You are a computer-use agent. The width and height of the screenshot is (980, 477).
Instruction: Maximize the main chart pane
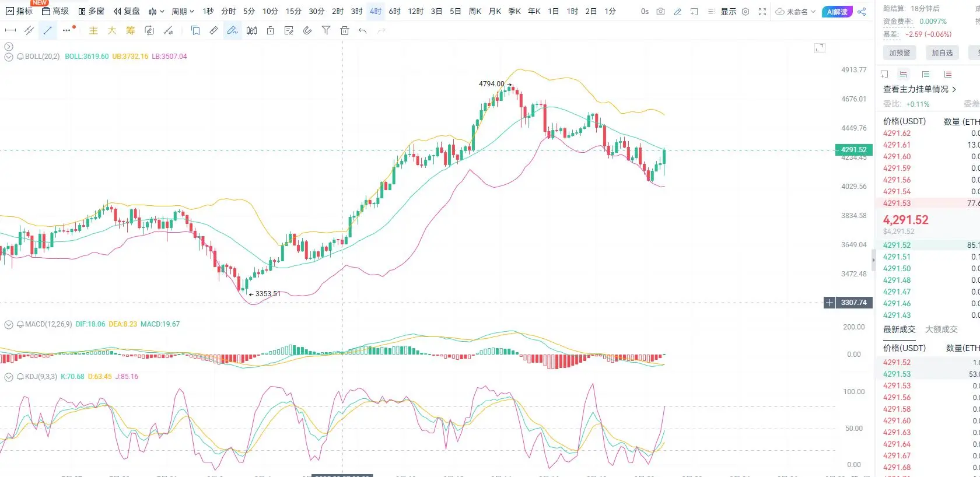coord(820,48)
